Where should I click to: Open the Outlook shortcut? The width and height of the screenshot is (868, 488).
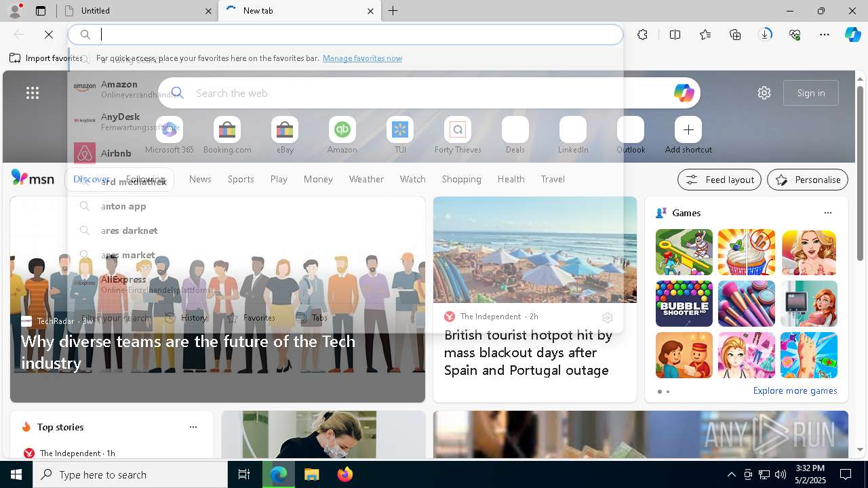pos(631,136)
